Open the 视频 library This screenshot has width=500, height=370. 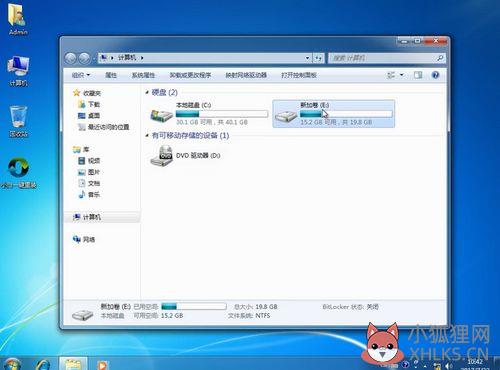(89, 161)
